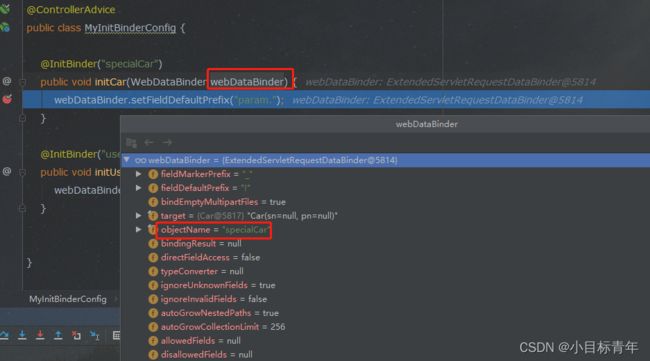650x361 pixels.
Task: Select the typeConverter = null row
Action: (x=386, y=271)
